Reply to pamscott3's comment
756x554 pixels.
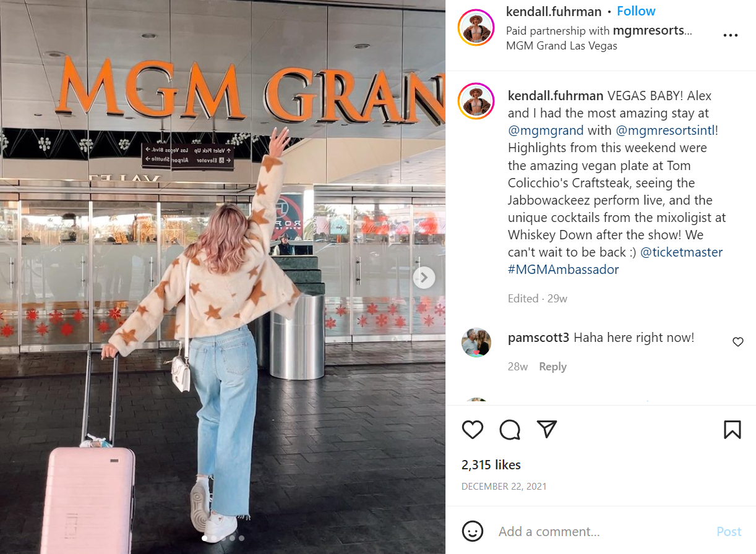552,367
